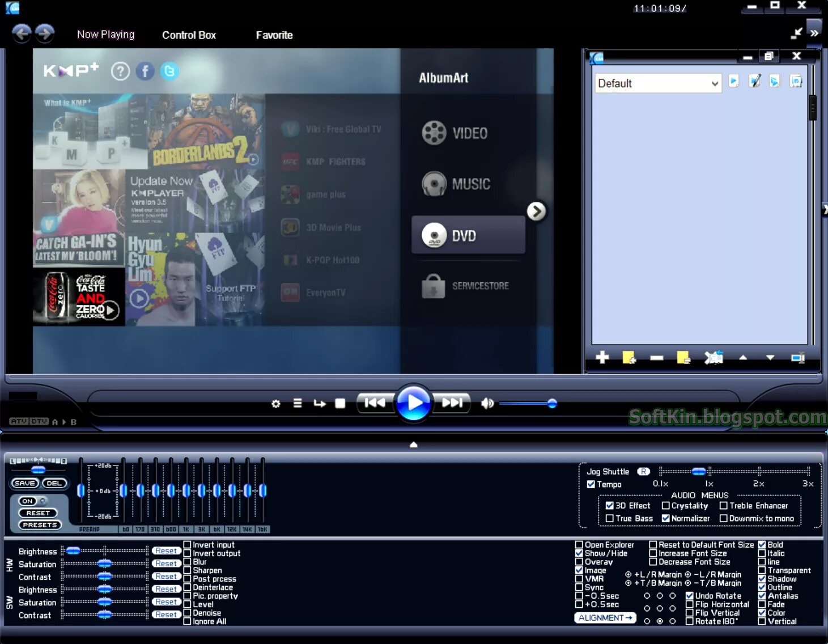Go back with the left arrow
Screen dimensions: 828x644
22,33
